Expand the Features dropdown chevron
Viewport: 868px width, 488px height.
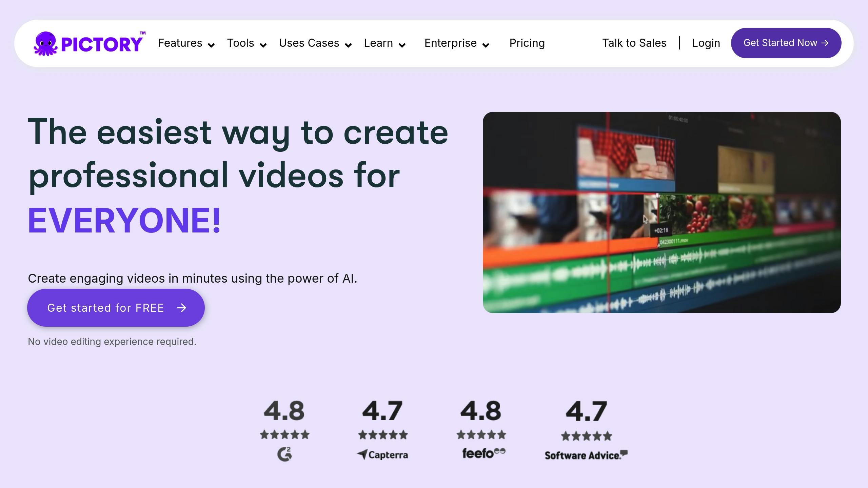(211, 45)
